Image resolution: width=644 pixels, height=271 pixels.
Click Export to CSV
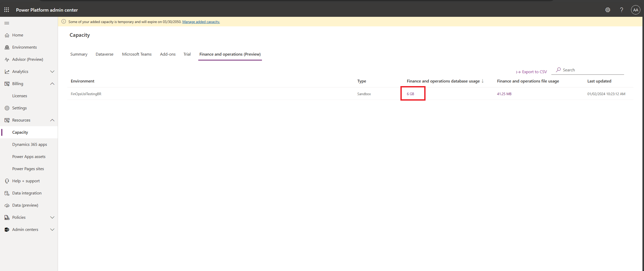531,72
